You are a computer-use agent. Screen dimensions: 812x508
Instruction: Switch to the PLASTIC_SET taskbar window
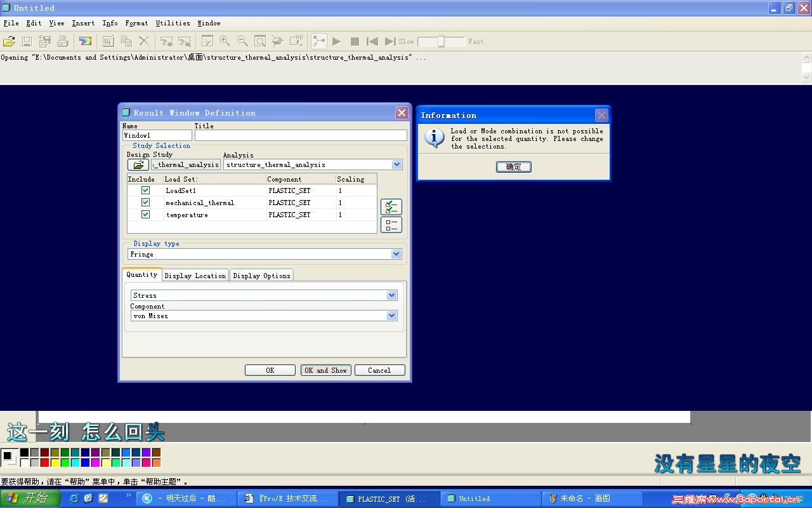pyautogui.click(x=389, y=498)
